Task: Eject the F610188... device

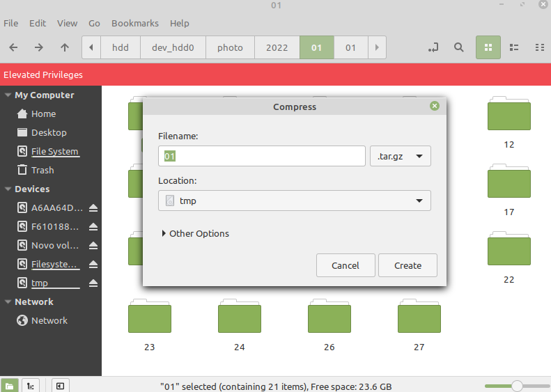Action: pos(93,227)
